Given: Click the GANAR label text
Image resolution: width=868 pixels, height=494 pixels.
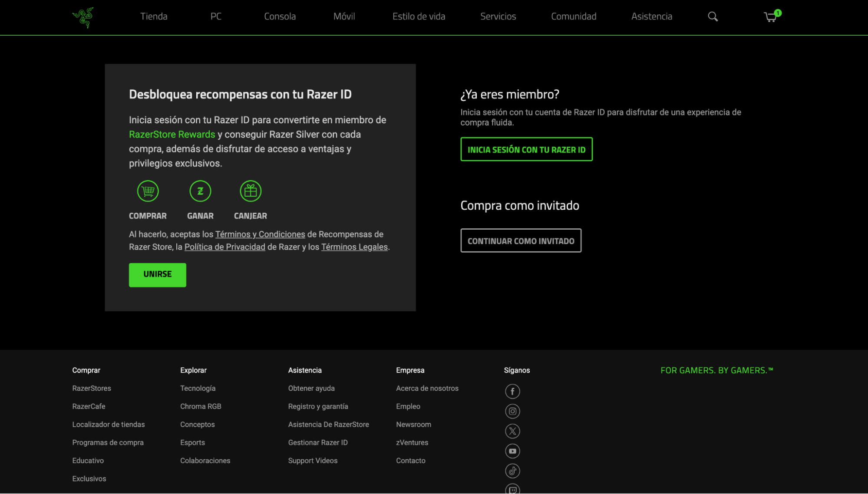Looking at the screenshot, I should pyautogui.click(x=200, y=216).
